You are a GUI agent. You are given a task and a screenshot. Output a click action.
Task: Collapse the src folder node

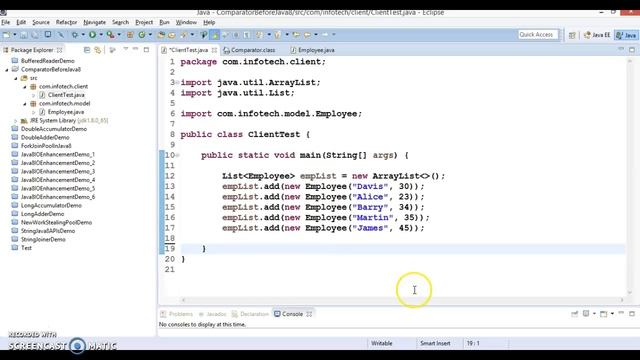point(16,78)
